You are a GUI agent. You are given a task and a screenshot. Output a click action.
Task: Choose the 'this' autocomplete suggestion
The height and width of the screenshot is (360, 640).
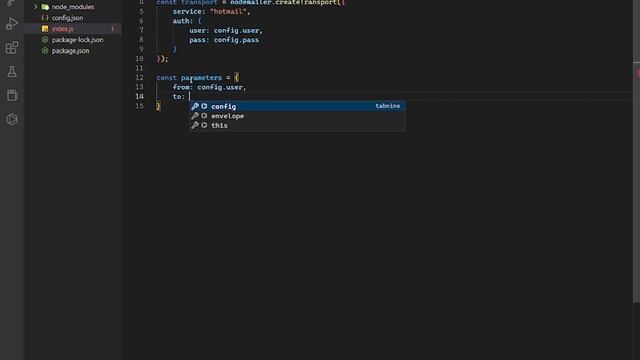pos(297,125)
